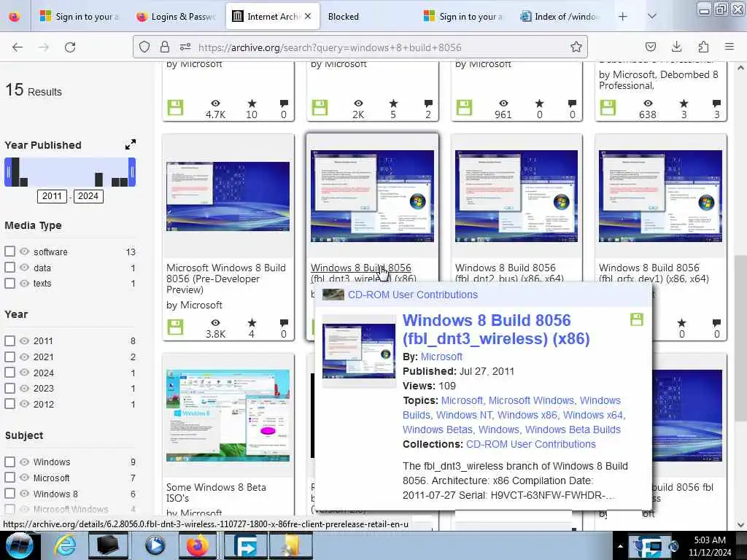Edit the 2024 end year field

(88, 196)
